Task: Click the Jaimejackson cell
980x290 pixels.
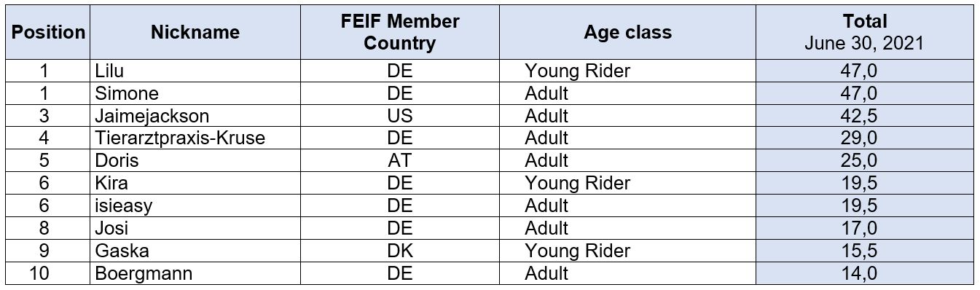Action: point(195,116)
